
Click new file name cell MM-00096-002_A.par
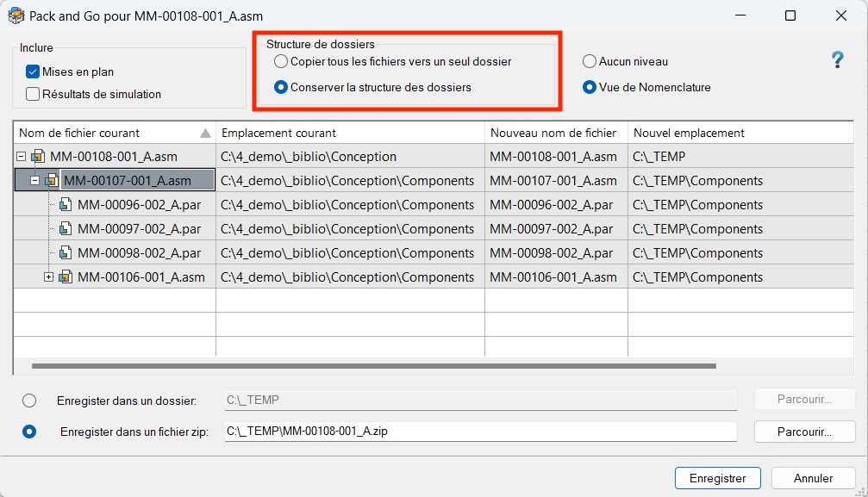pos(556,205)
